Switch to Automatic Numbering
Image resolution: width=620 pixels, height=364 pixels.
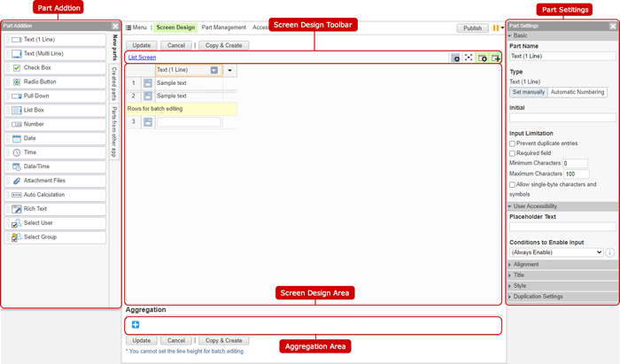click(577, 92)
